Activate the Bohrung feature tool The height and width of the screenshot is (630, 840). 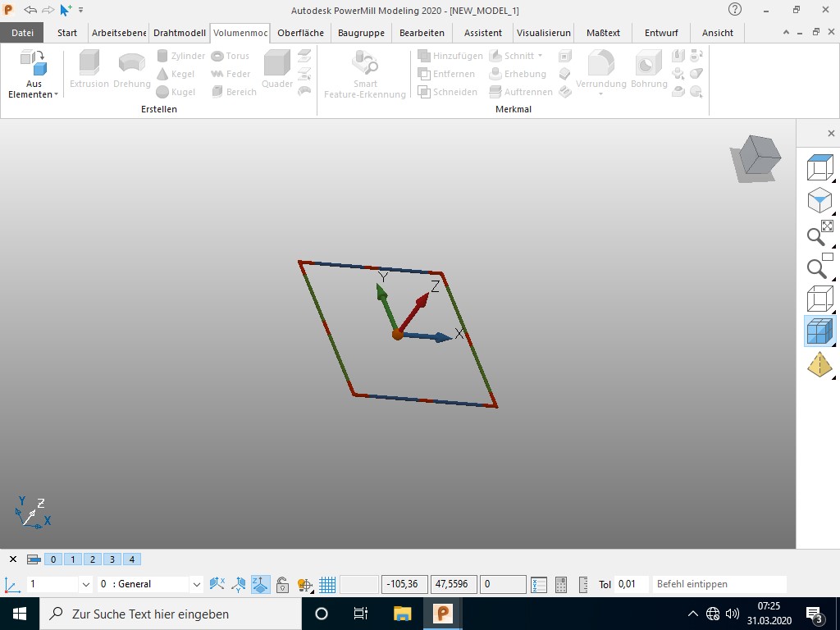pyautogui.click(x=648, y=73)
